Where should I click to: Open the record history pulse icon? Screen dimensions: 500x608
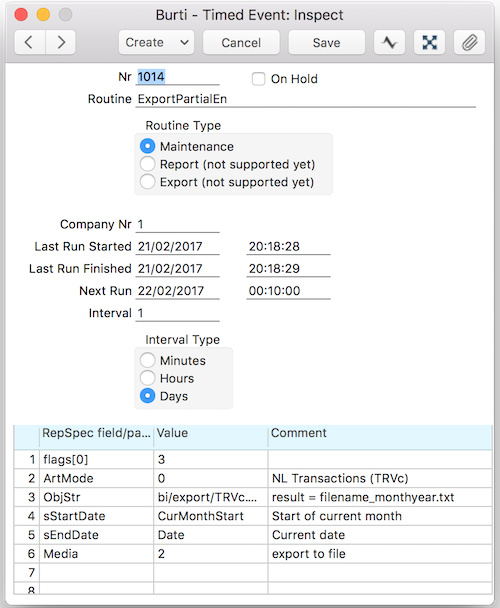click(x=389, y=42)
